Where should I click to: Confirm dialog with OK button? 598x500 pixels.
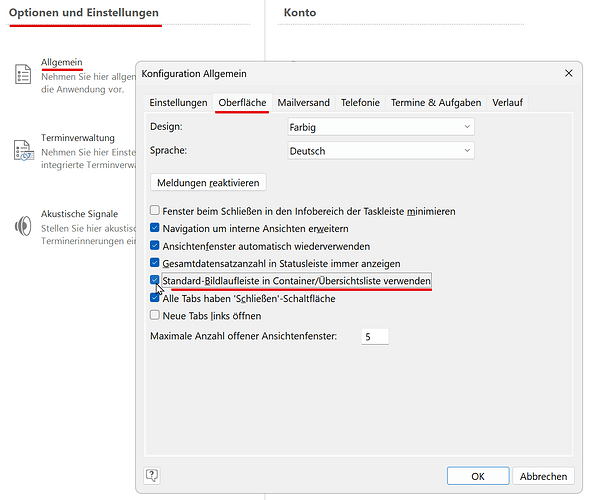tap(478, 476)
